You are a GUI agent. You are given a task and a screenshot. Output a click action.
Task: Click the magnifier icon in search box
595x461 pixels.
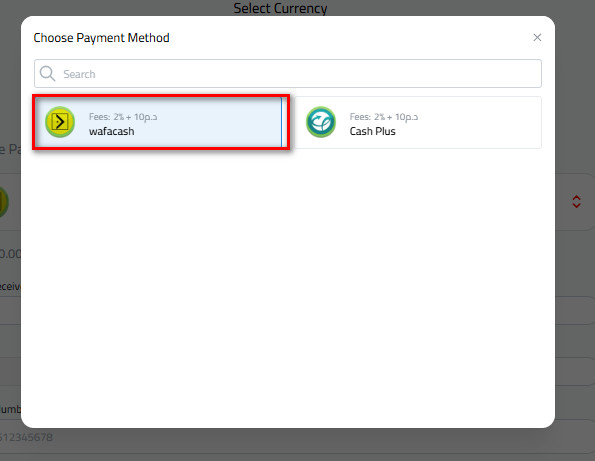(x=47, y=74)
